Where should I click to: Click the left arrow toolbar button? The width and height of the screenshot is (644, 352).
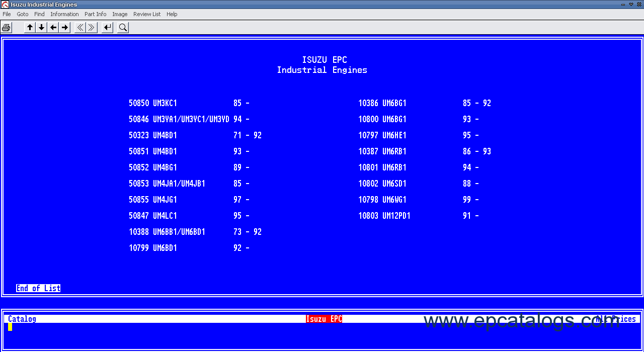tap(53, 28)
